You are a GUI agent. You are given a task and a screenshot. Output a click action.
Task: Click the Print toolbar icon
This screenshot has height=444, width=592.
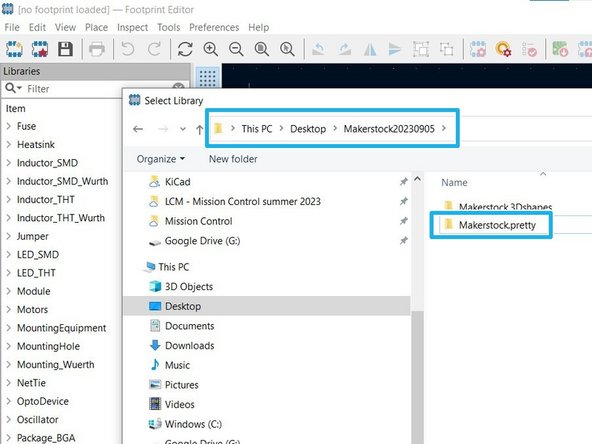click(97, 49)
